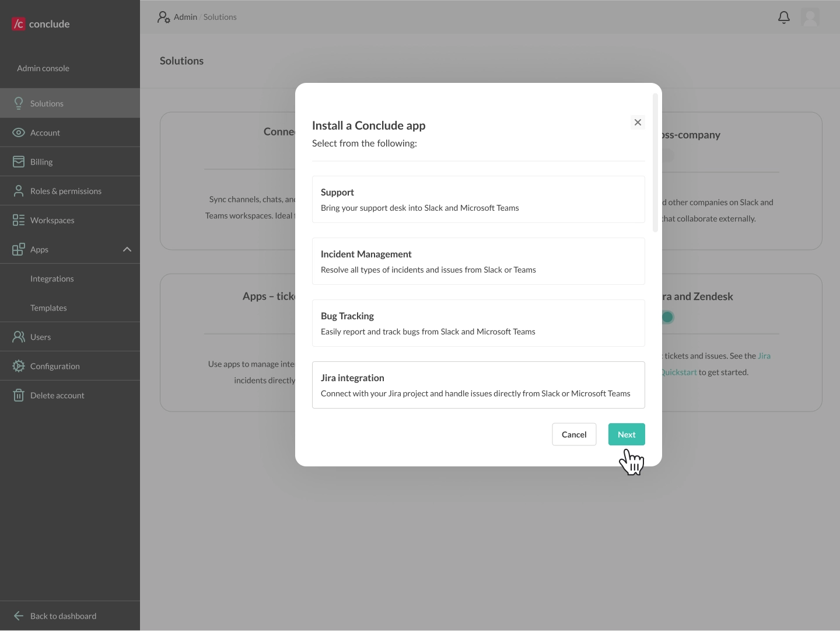Collapse the Apps submenu chevron

coord(127,249)
